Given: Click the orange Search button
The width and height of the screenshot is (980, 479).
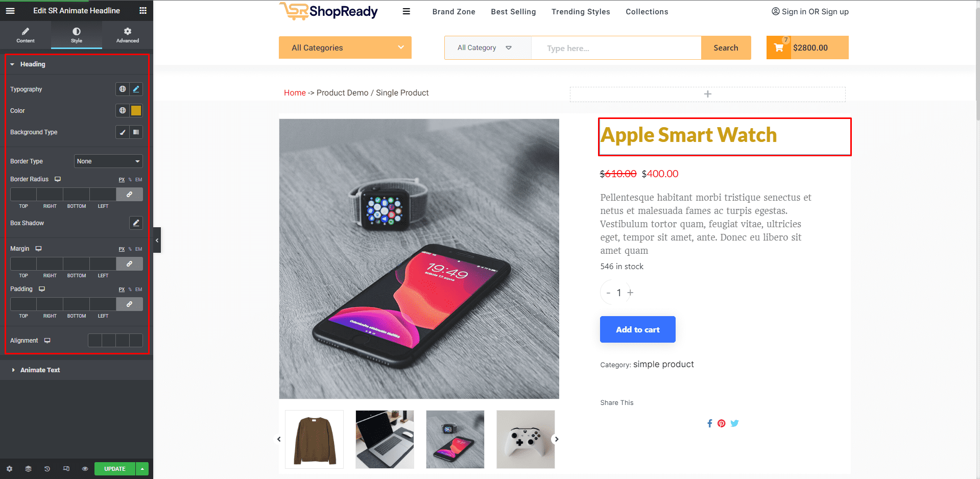Looking at the screenshot, I should pyautogui.click(x=726, y=47).
